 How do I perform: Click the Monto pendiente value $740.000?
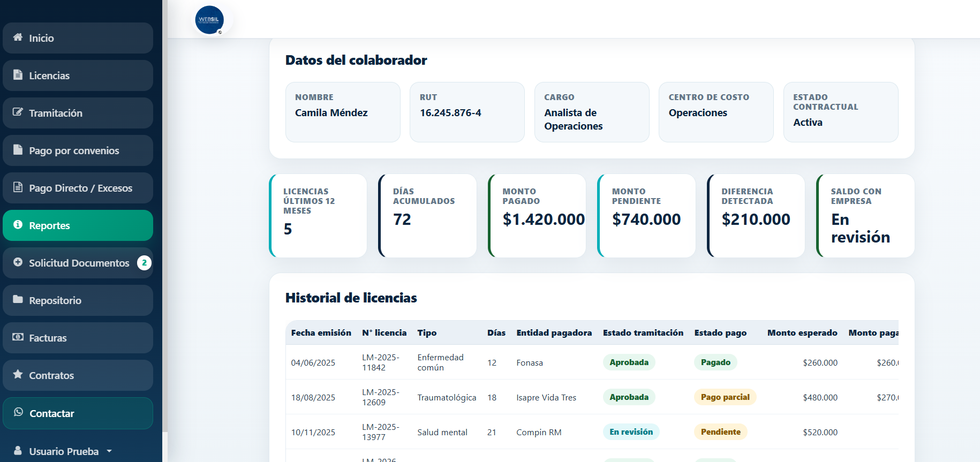pos(646,219)
